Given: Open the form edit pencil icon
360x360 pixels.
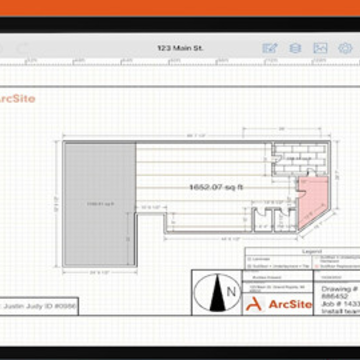Looking at the screenshot, I should point(270,48).
